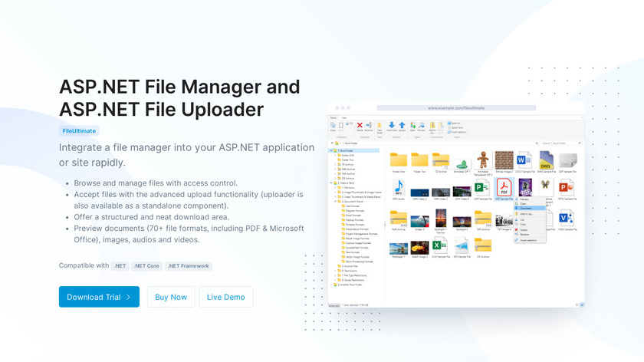Switch to the View ribbon tab
This screenshot has width=644, height=362.
click(x=344, y=118)
